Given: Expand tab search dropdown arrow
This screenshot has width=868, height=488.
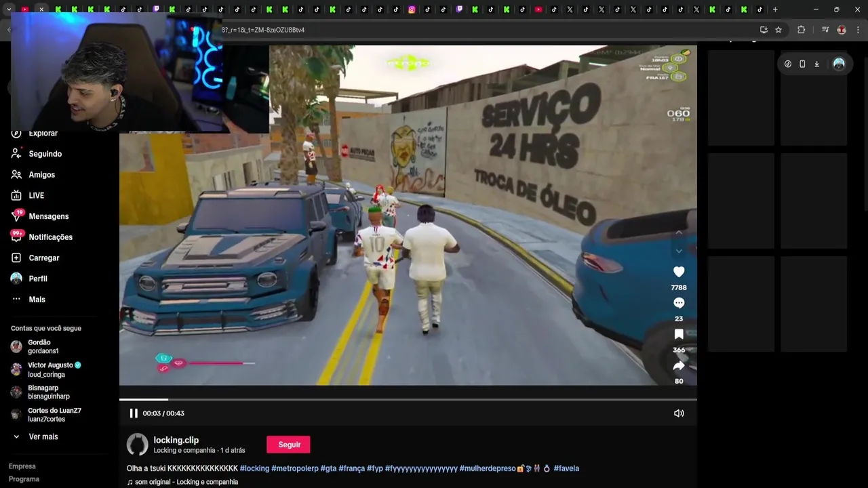Looking at the screenshot, I should (8, 9).
